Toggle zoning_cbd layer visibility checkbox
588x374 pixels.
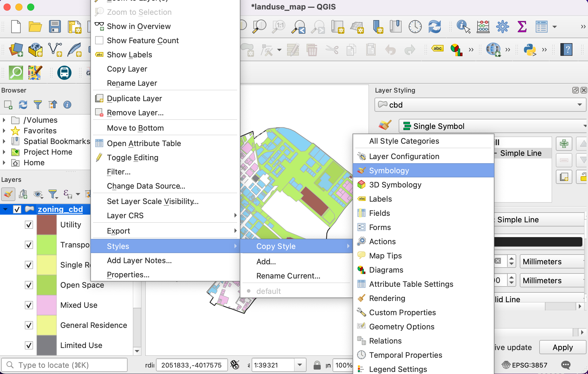click(17, 209)
